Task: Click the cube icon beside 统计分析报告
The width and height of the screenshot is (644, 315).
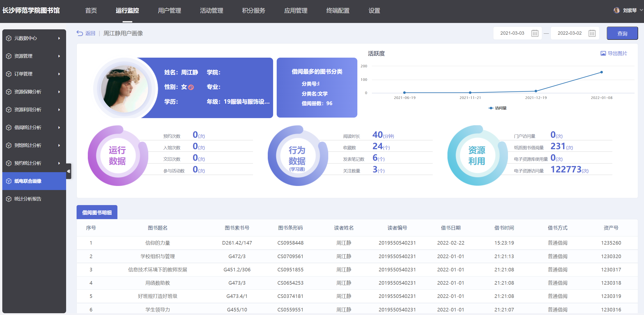Action: 9,199
